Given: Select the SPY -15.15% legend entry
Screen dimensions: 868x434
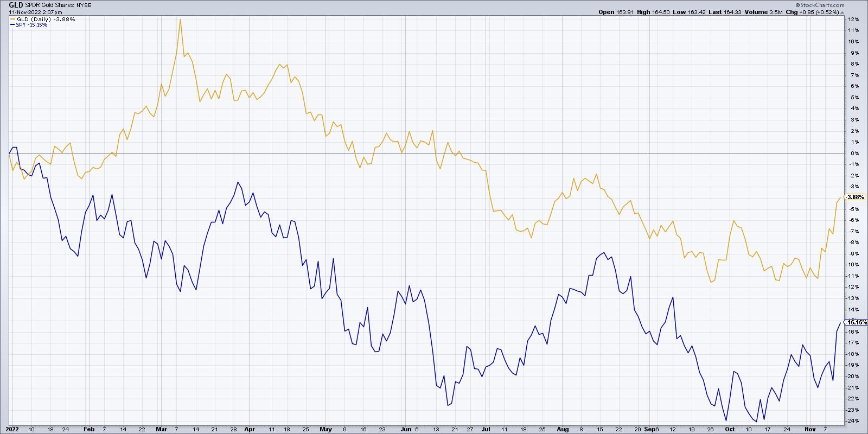Looking at the screenshot, I should tap(31, 25).
